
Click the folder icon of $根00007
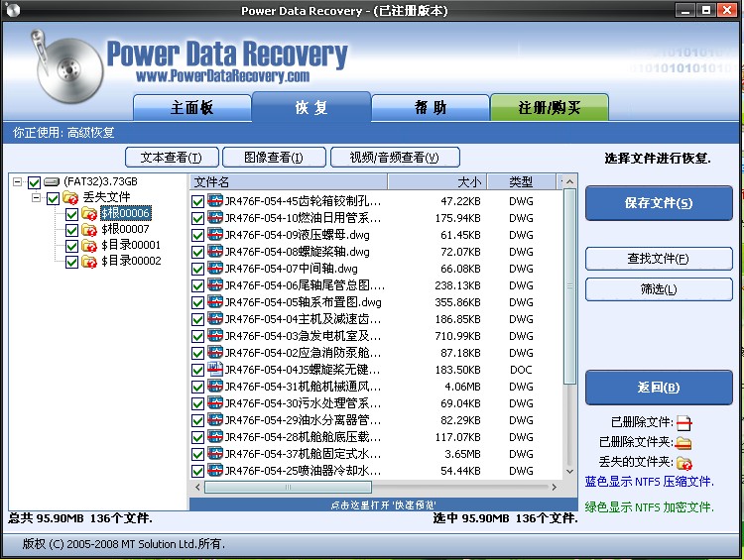[x=89, y=230]
